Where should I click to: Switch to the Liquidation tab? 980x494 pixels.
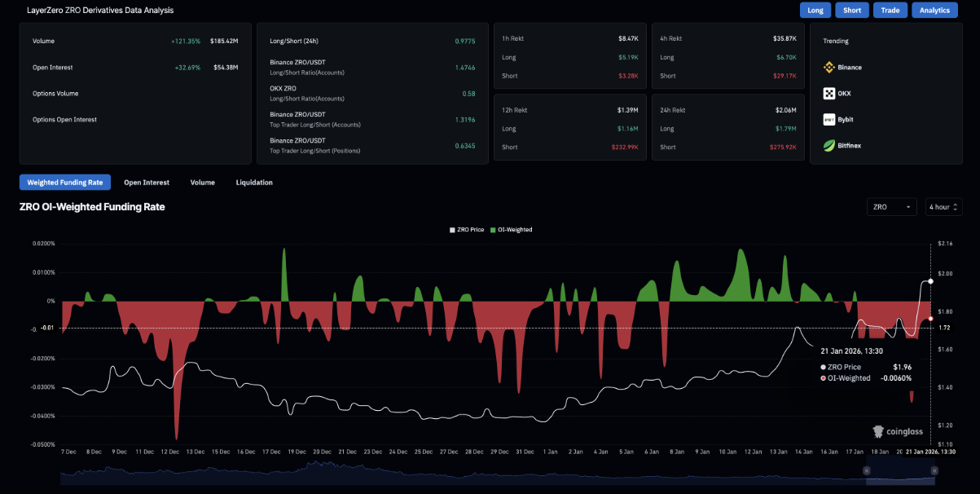pos(254,183)
